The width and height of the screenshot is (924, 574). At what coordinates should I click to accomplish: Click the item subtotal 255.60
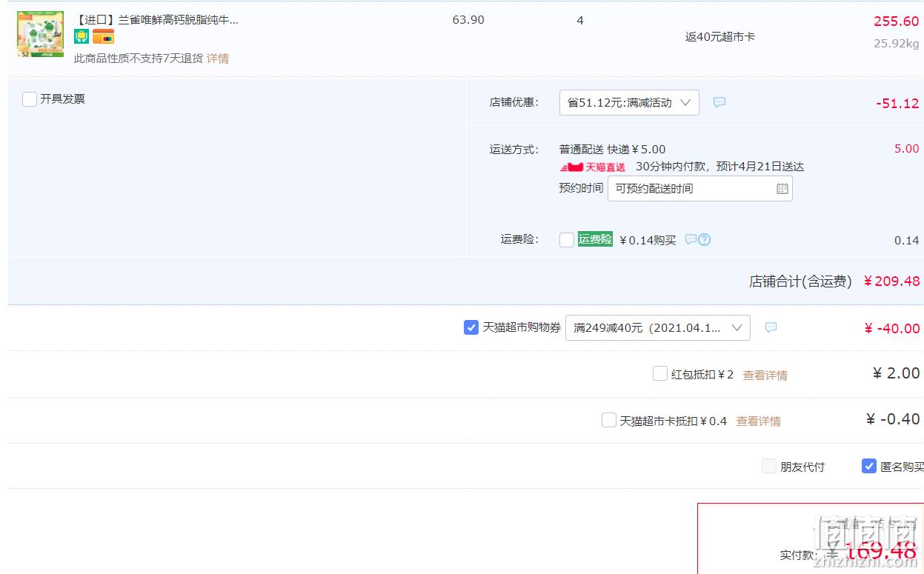pyautogui.click(x=897, y=21)
